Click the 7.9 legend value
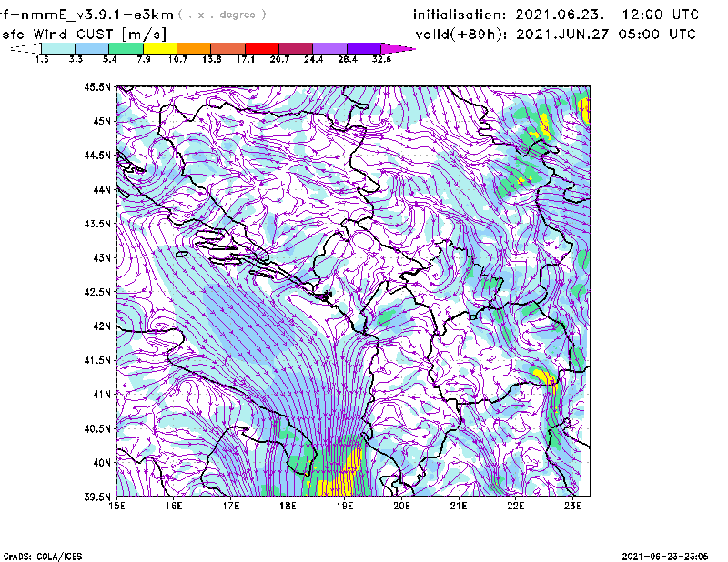Viewport: 728px width, 562px height. tap(144, 59)
